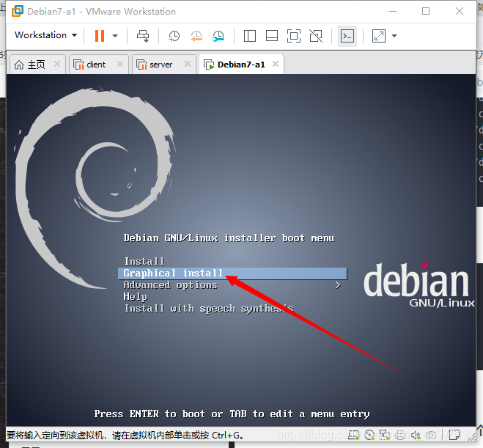Enter full screen mode icon
Screen dimensions: 483x448
tap(294, 36)
